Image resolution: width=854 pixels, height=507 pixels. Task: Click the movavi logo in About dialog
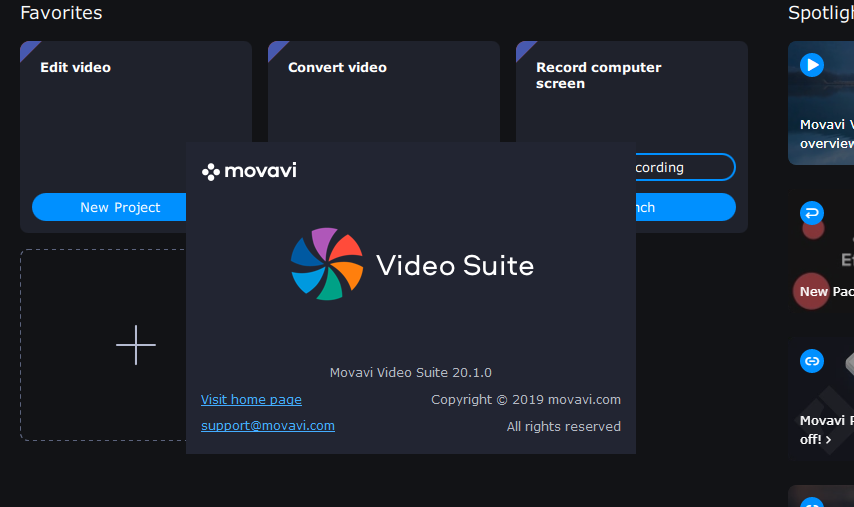pyautogui.click(x=249, y=171)
